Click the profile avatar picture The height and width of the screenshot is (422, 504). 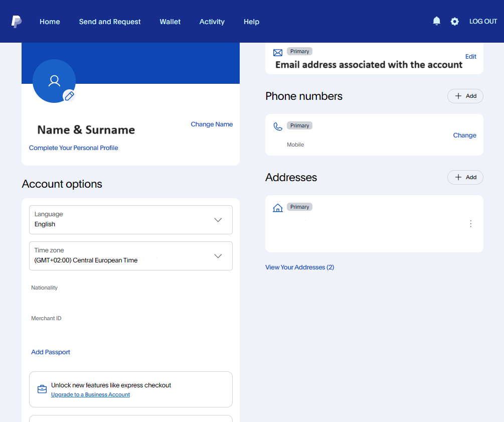tap(54, 81)
